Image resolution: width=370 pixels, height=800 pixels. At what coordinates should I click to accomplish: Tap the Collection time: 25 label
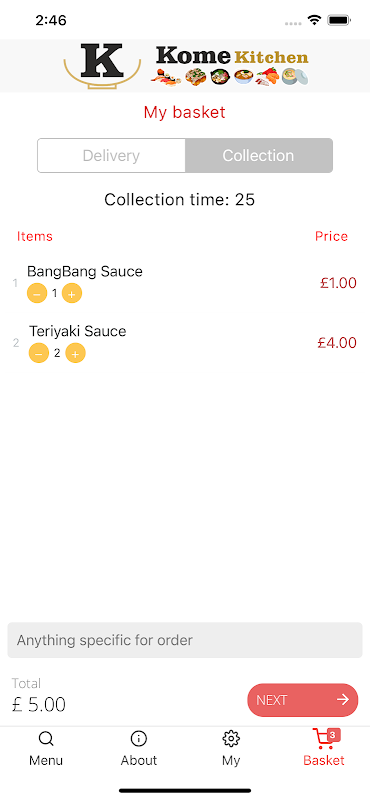180,199
